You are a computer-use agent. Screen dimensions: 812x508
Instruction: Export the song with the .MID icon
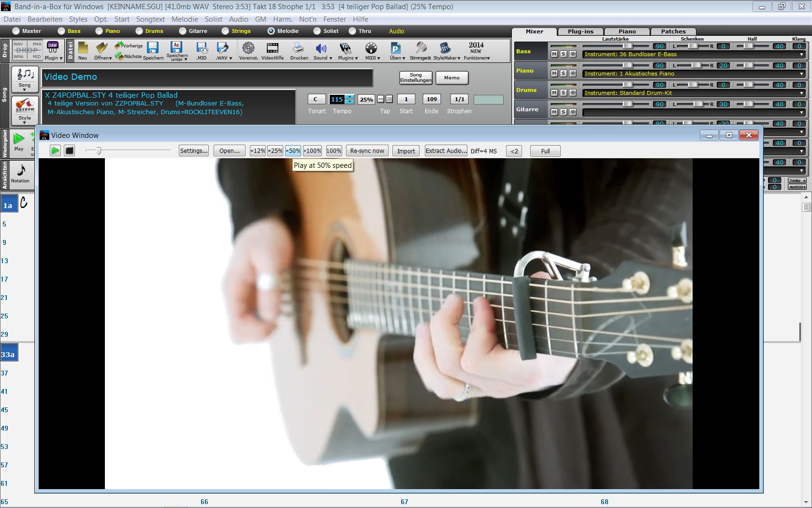click(201, 48)
